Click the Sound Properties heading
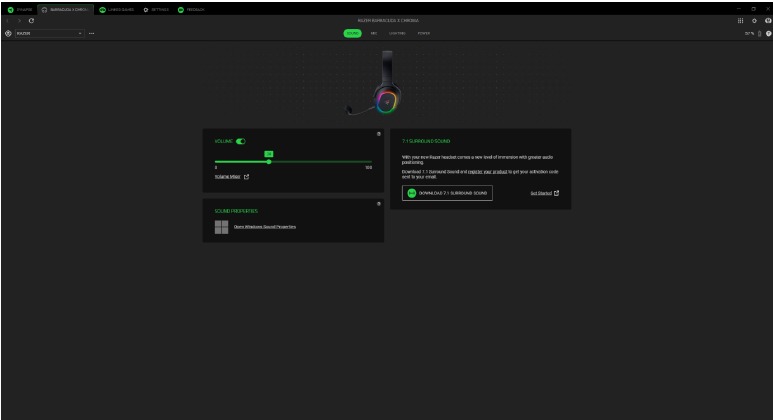Viewport: 773px width, 420px height. point(236,211)
